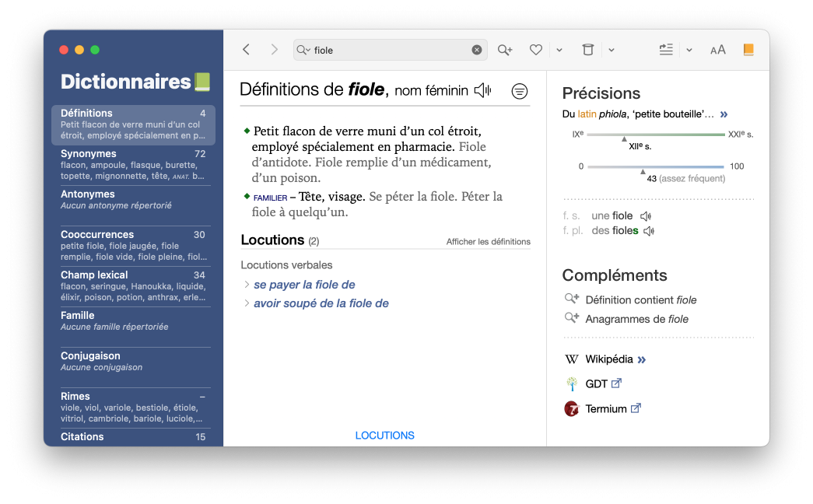Open the orange guides book icon

tap(748, 50)
